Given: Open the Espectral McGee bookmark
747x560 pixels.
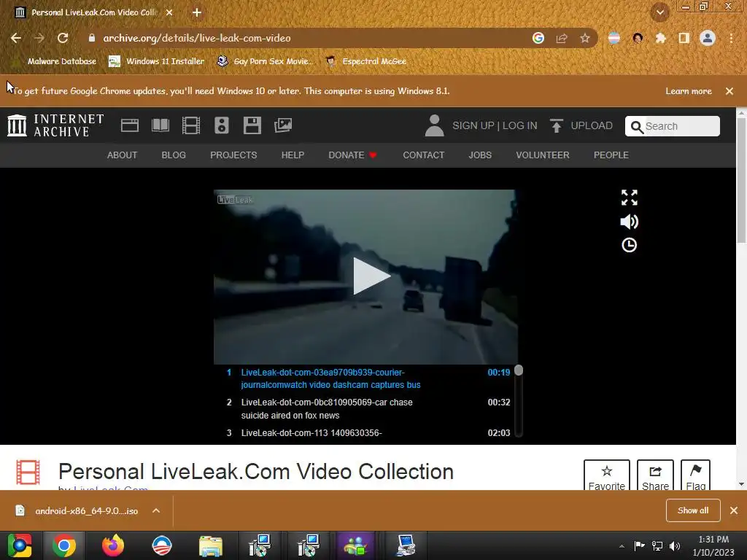Looking at the screenshot, I should tap(366, 61).
